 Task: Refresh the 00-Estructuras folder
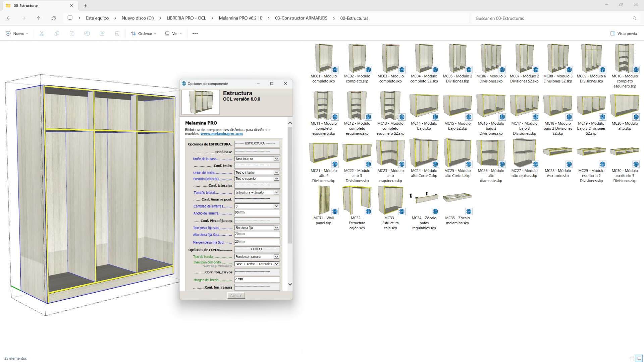54,18
